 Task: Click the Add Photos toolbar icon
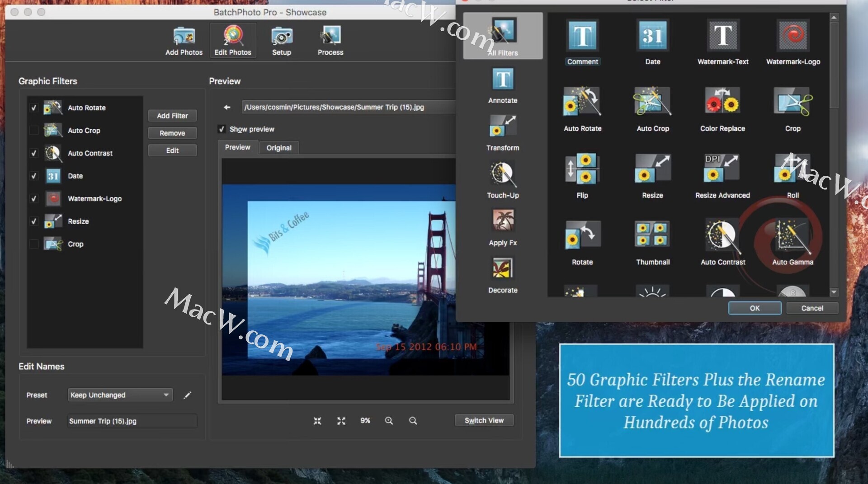(x=184, y=41)
